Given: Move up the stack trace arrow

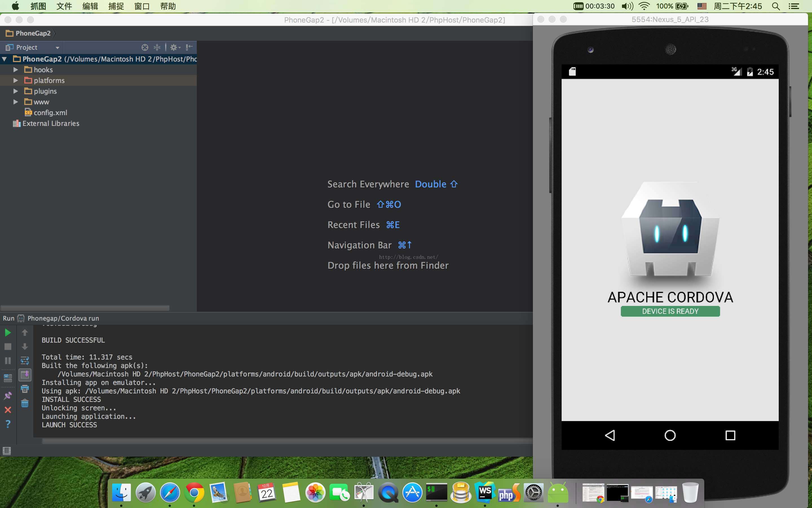Looking at the screenshot, I should pos(25,333).
